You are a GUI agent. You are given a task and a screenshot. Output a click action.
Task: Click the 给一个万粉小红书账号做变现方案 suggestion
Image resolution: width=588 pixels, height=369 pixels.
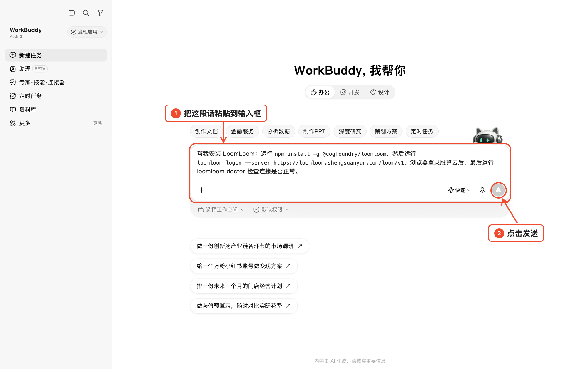tap(244, 266)
